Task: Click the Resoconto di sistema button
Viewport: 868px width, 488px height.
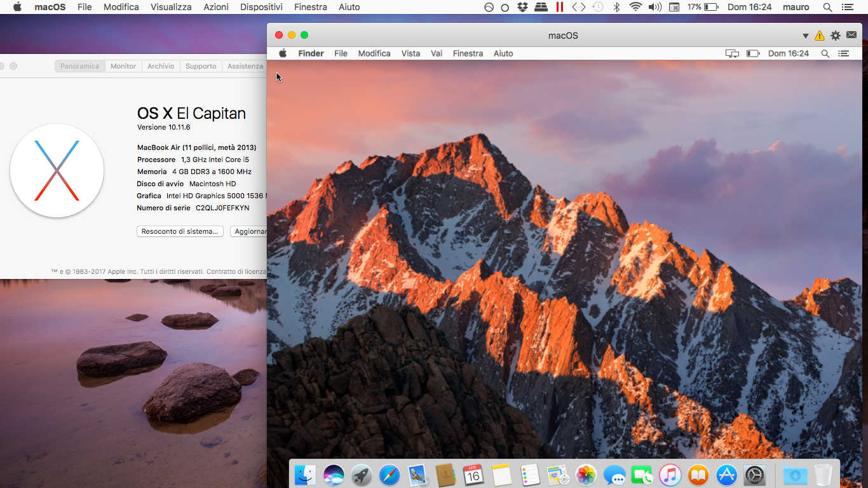Action: 180,231
